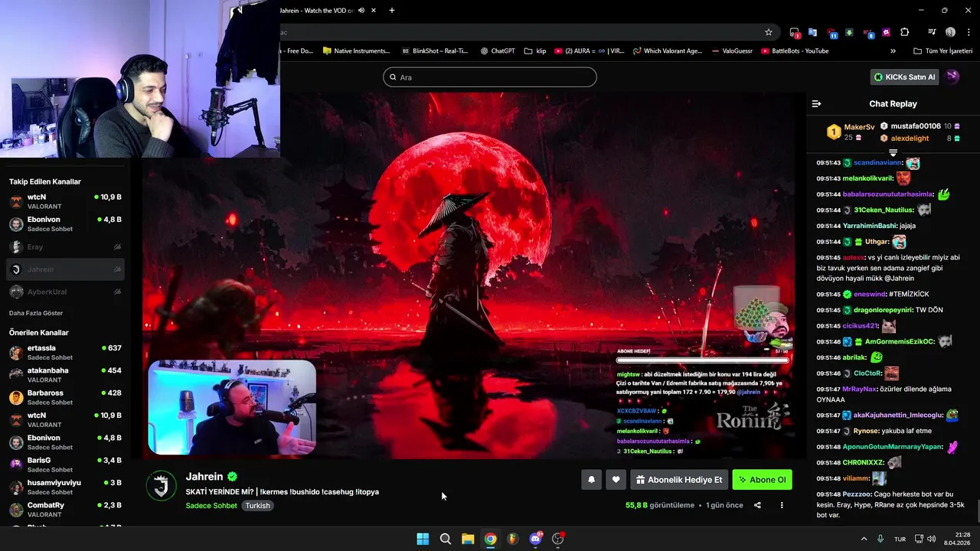The height and width of the screenshot is (551, 980).
Task: Click the 'Abone Ol' subscribe button
Action: pos(762,480)
